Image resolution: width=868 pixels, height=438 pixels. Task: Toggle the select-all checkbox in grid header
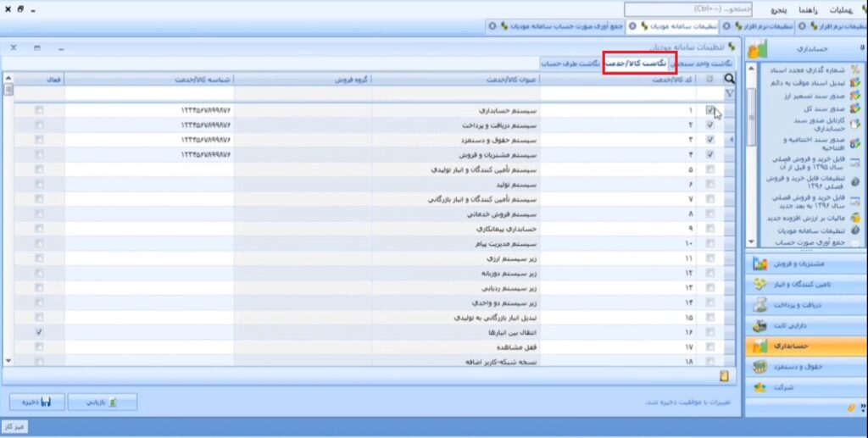tap(710, 79)
